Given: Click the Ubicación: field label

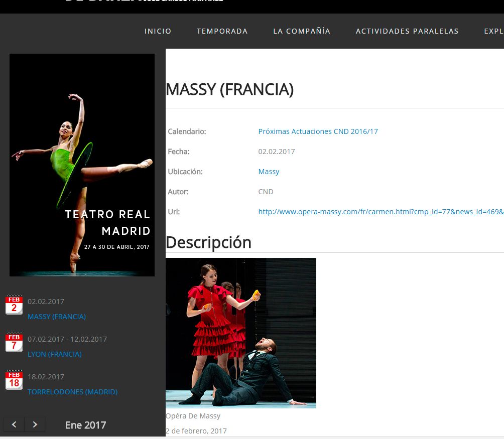Looking at the screenshot, I should 185,172.
